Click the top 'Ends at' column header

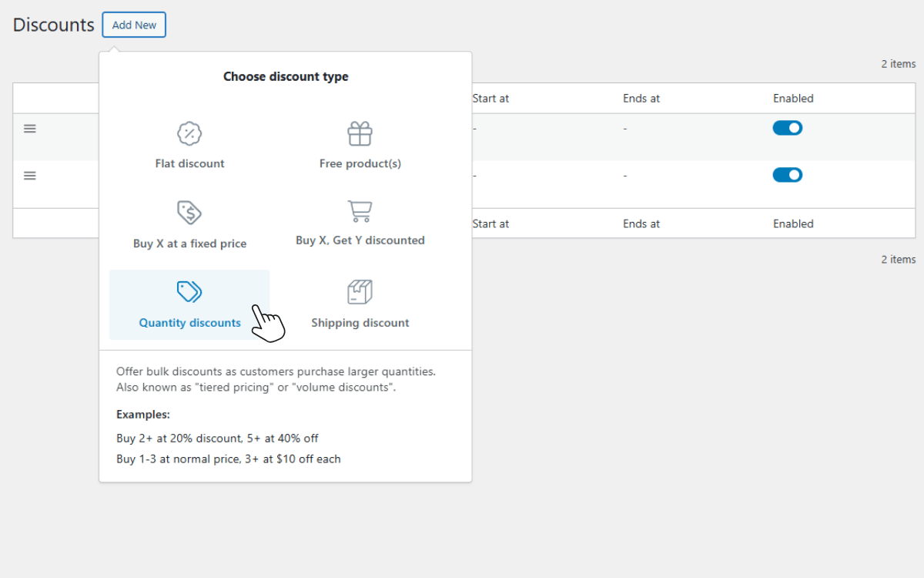(641, 99)
